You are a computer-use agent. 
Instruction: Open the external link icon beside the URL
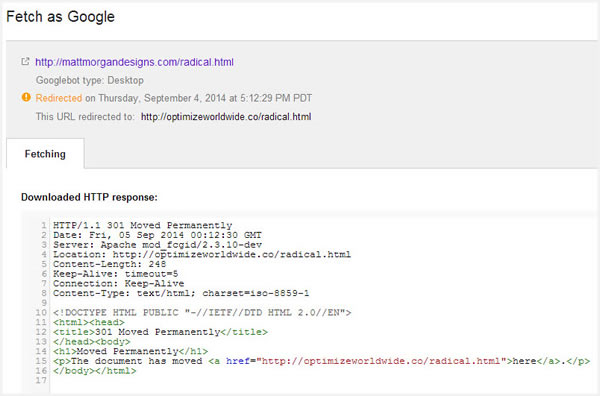coord(25,61)
